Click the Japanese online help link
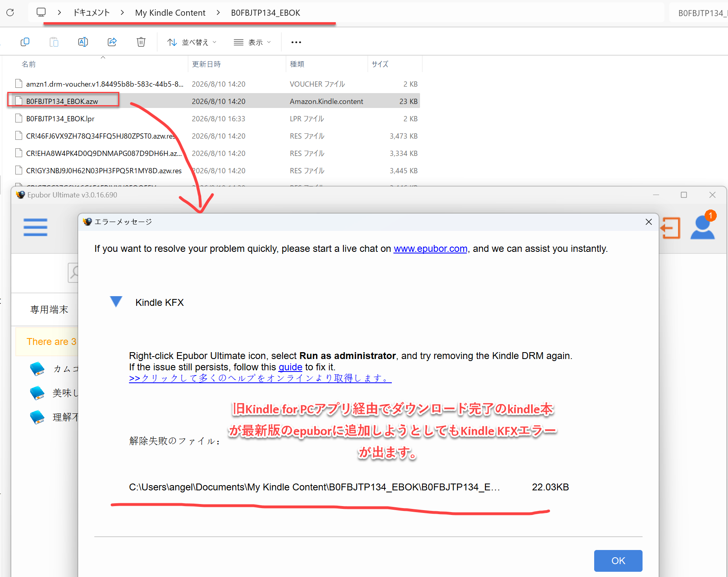The image size is (728, 577). tap(260, 378)
